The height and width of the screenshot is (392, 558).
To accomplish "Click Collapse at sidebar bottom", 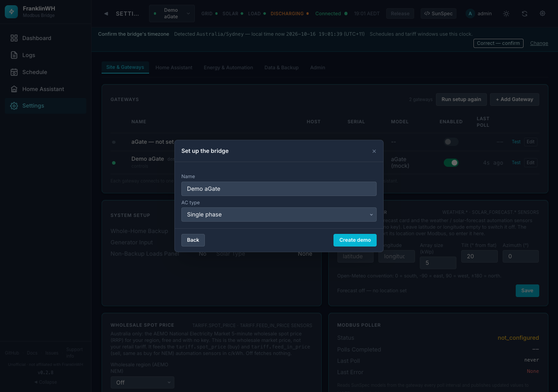I will tap(45, 382).
